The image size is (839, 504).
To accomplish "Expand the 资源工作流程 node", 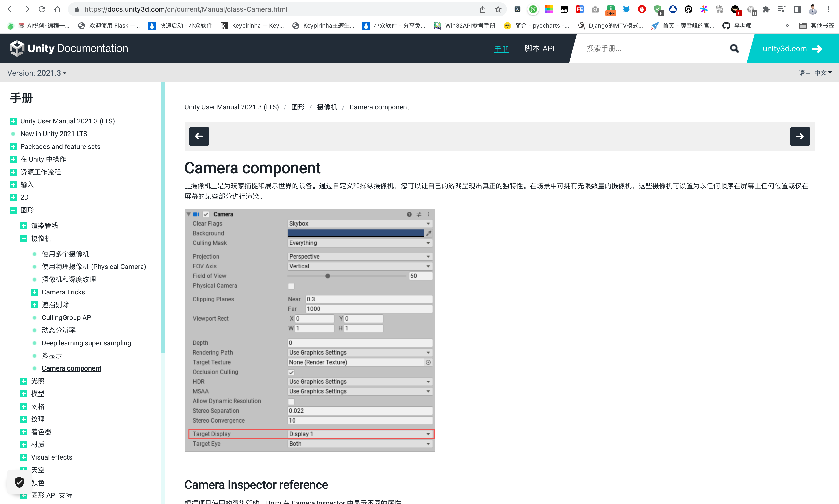I will [x=13, y=172].
